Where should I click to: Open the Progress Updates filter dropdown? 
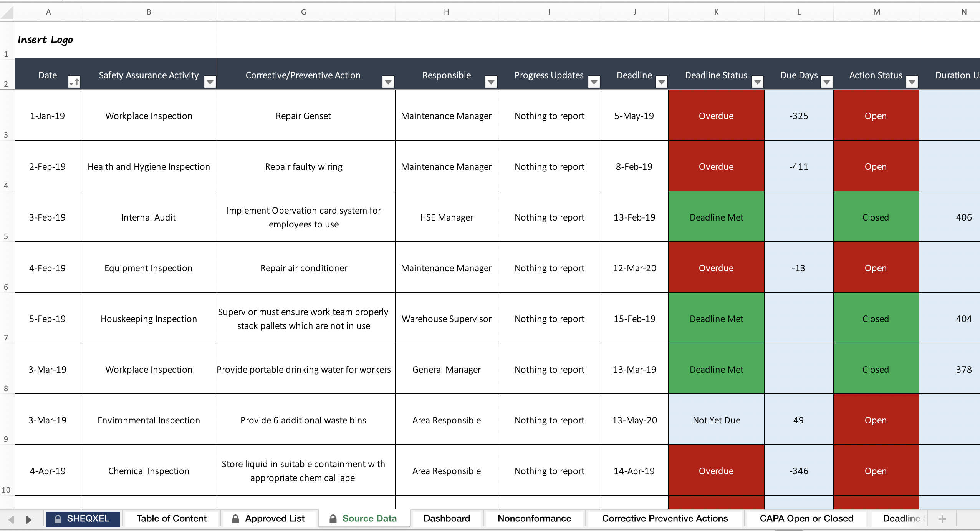(594, 82)
